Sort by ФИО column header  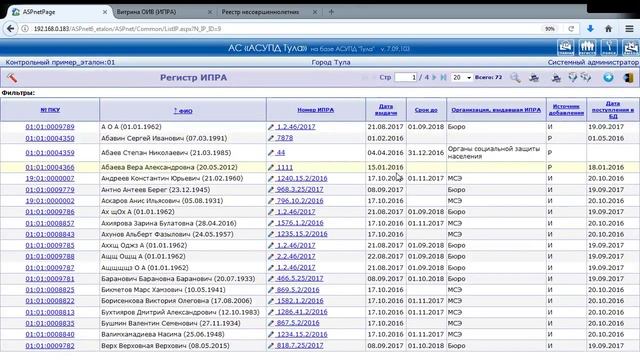click(x=183, y=111)
